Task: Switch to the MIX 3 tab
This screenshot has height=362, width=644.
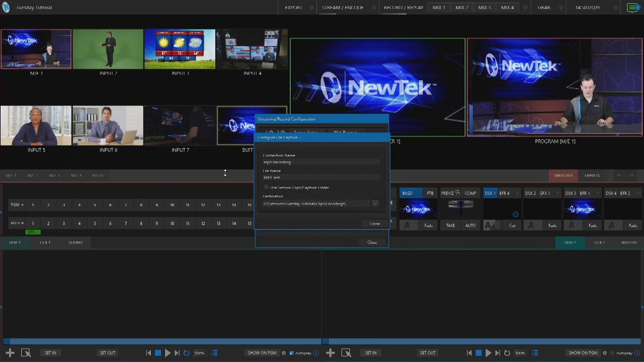Action: click(x=485, y=8)
